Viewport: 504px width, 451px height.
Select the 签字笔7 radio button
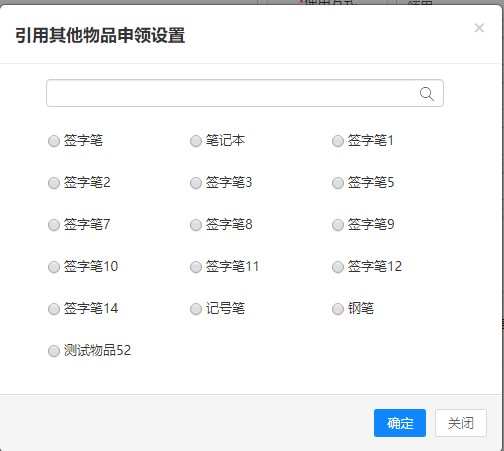(54, 225)
